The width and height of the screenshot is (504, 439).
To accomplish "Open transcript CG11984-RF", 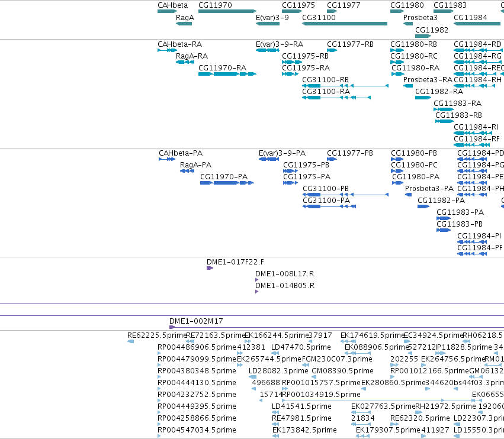I will pyautogui.click(x=477, y=140).
